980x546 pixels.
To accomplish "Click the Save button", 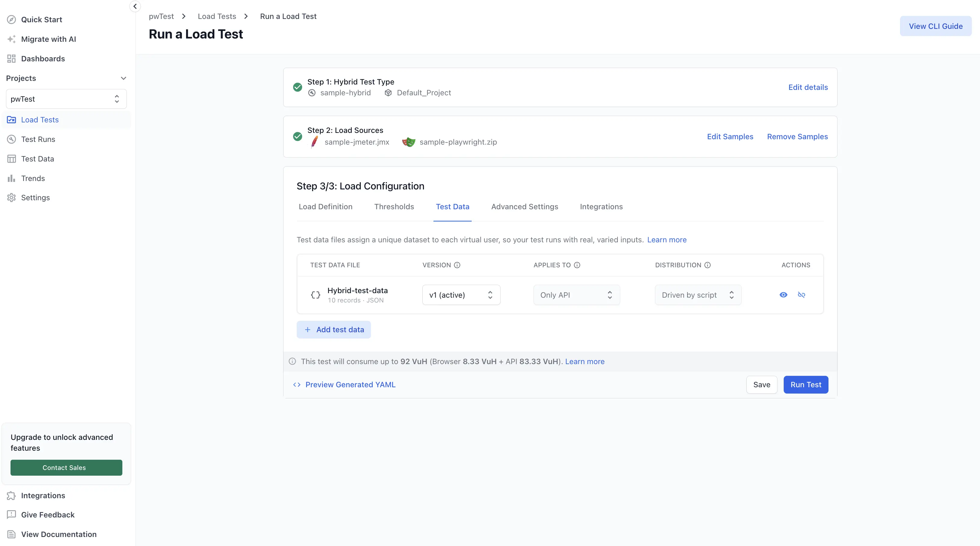I will click(x=762, y=385).
